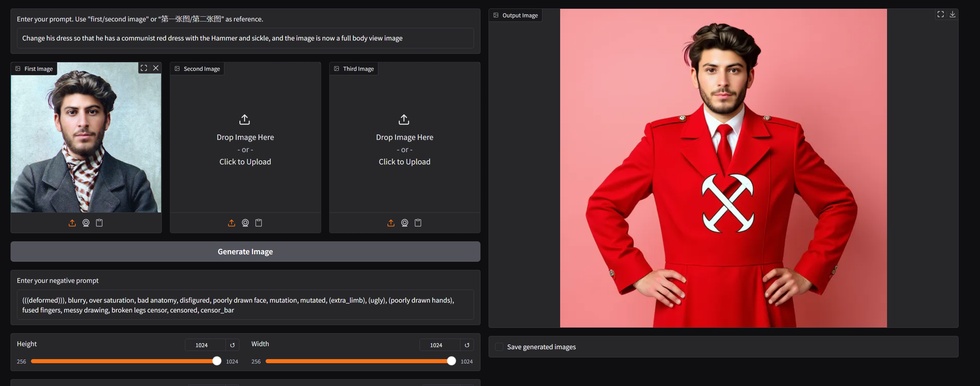Click the Width slider handle
Screen dimensions: 980x386
(452, 361)
